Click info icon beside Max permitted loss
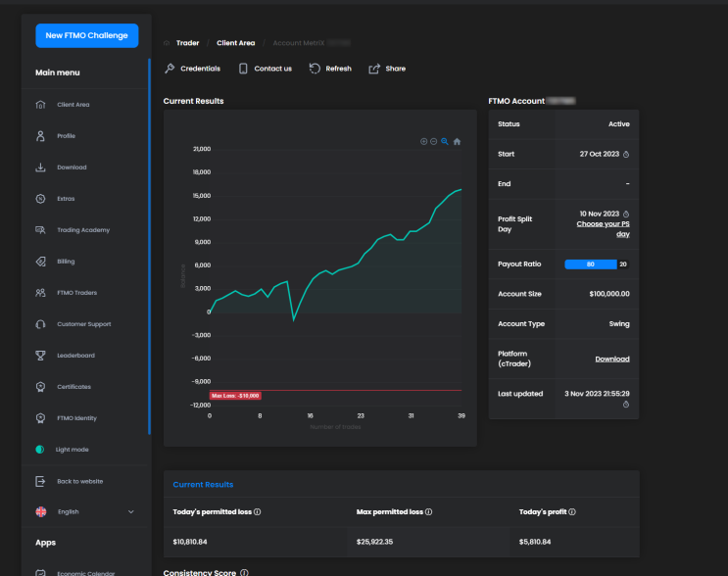 click(x=428, y=512)
